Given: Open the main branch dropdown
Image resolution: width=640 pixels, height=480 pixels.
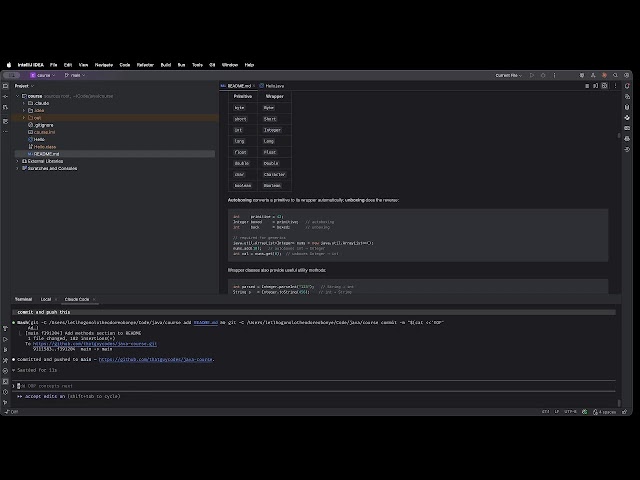Looking at the screenshot, I should 75,76.
